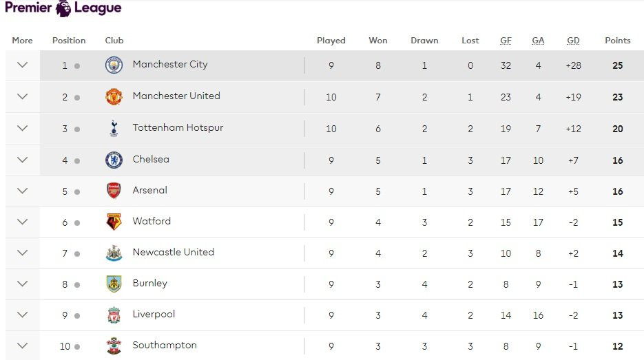Click the Manchester City club crest
This screenshot has width=644, height=360.
coord(114,65)
